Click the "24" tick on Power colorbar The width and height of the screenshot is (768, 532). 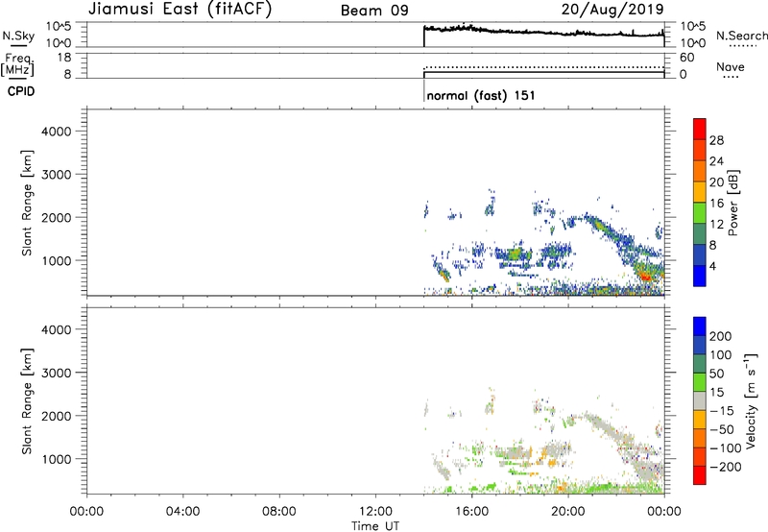tap(716, 161)
